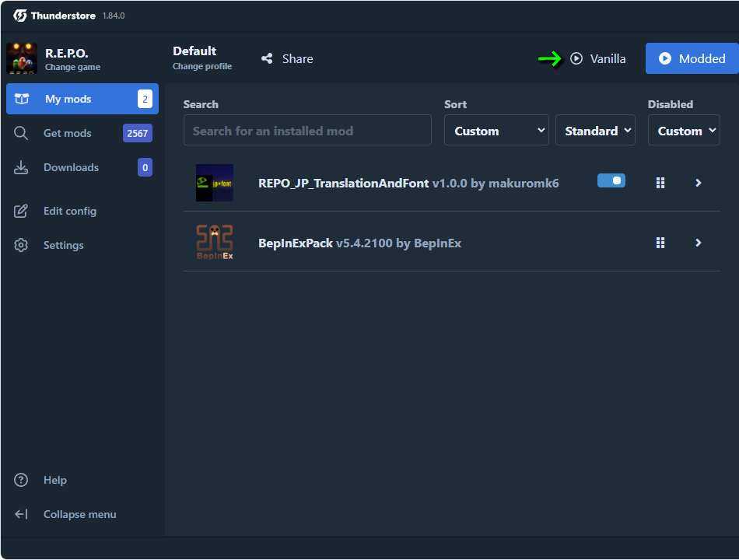Click REPO_JP_TranslationAndFont drag handle icon

coord(660,183)
